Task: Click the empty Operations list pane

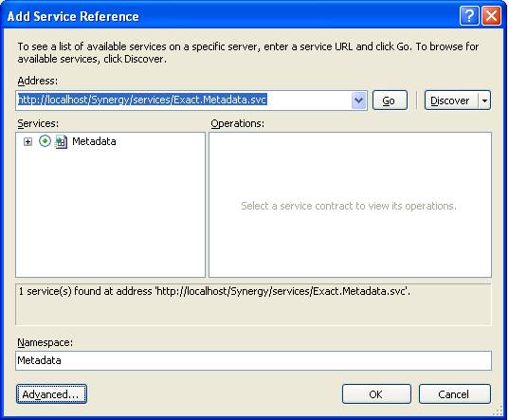Action: click(350, 205)
